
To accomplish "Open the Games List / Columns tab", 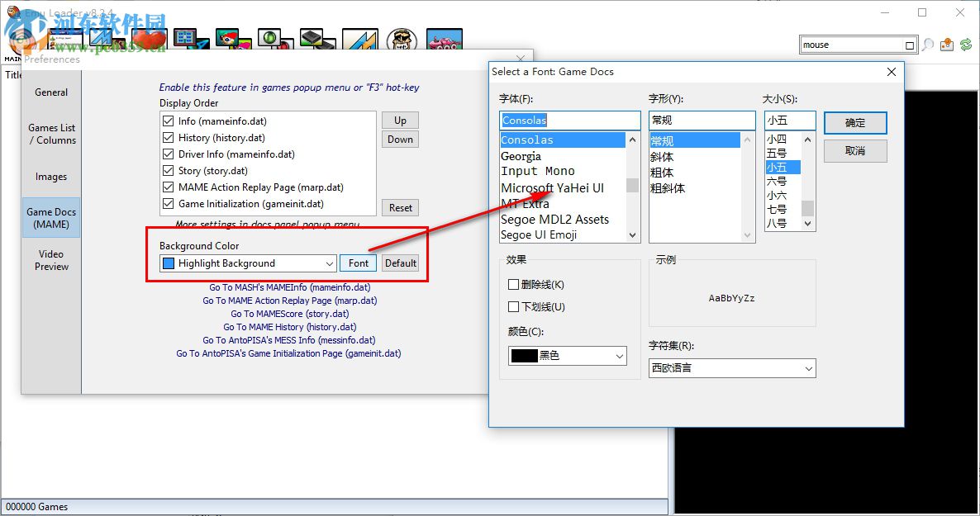I will [51, 134].
